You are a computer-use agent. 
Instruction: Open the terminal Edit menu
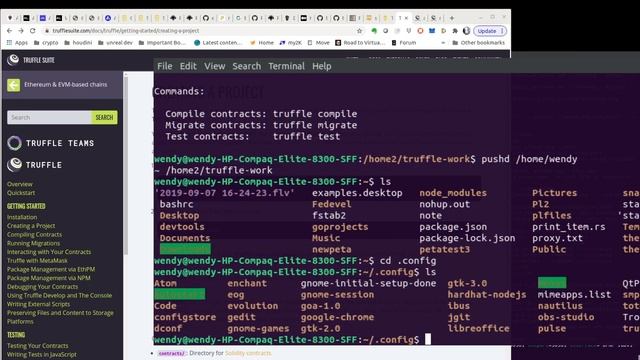click(x=188, y=66)
